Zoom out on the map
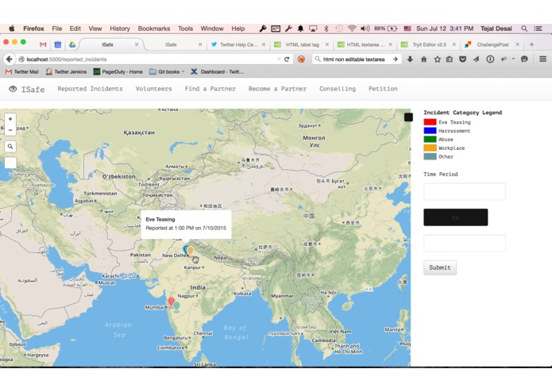 10,130
